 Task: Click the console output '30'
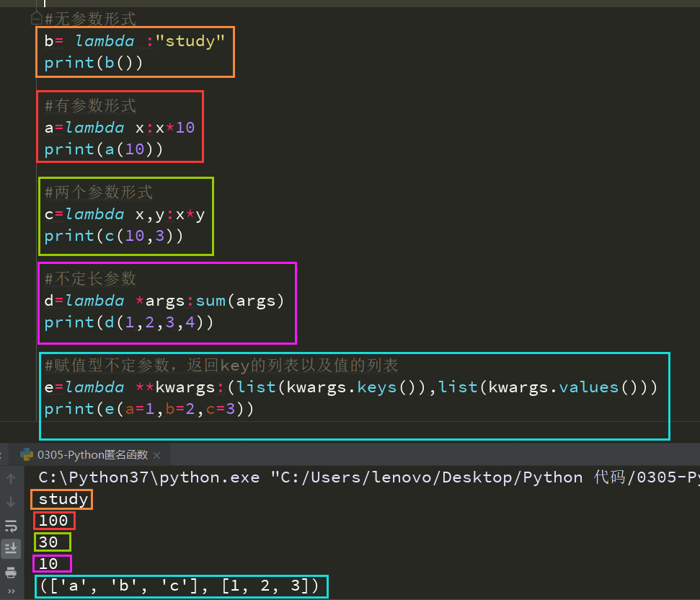click(x=48, y=542)
